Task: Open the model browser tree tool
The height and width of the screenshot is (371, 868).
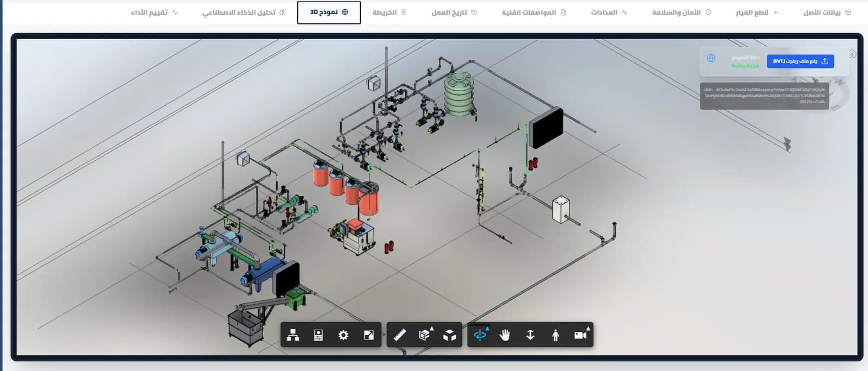Action: (x=293, y=335)
